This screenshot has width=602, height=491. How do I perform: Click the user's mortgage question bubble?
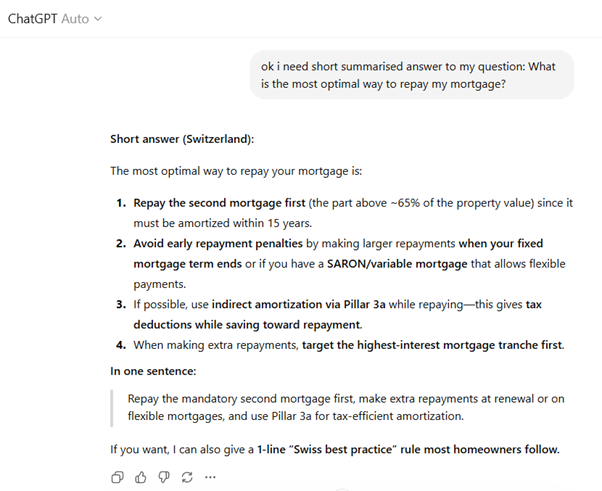[x=411, y=75]
